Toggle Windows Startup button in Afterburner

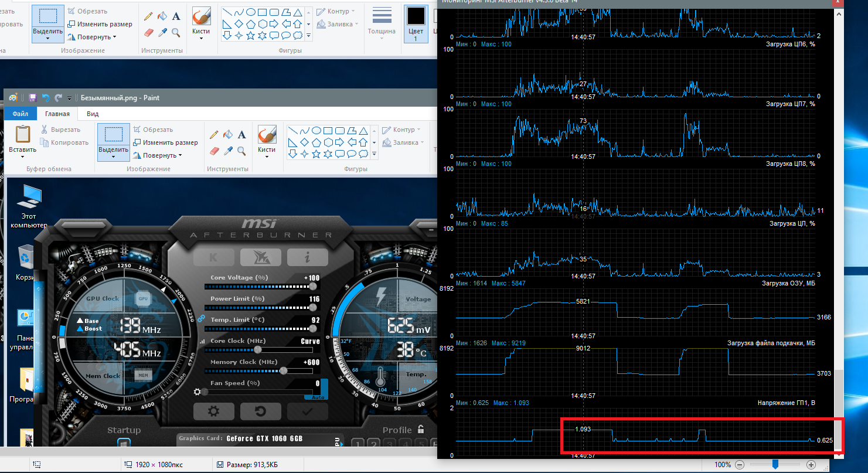(x=124, y=444)
